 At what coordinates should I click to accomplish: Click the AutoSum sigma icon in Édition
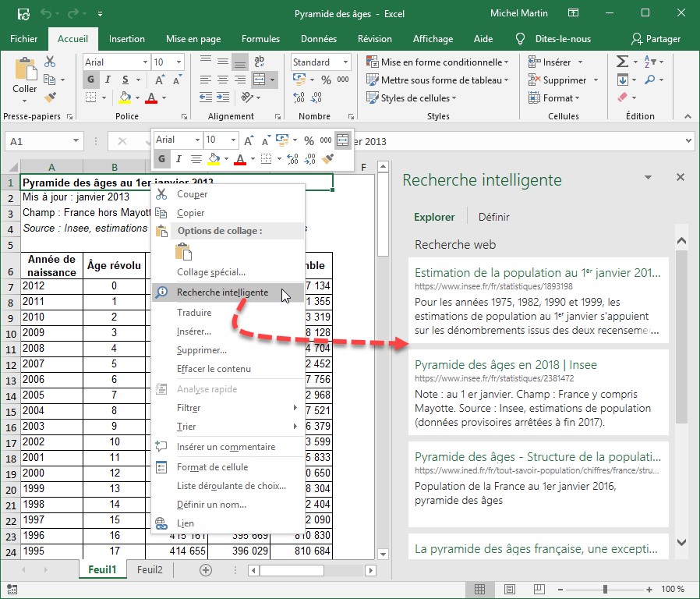point(622,62)
